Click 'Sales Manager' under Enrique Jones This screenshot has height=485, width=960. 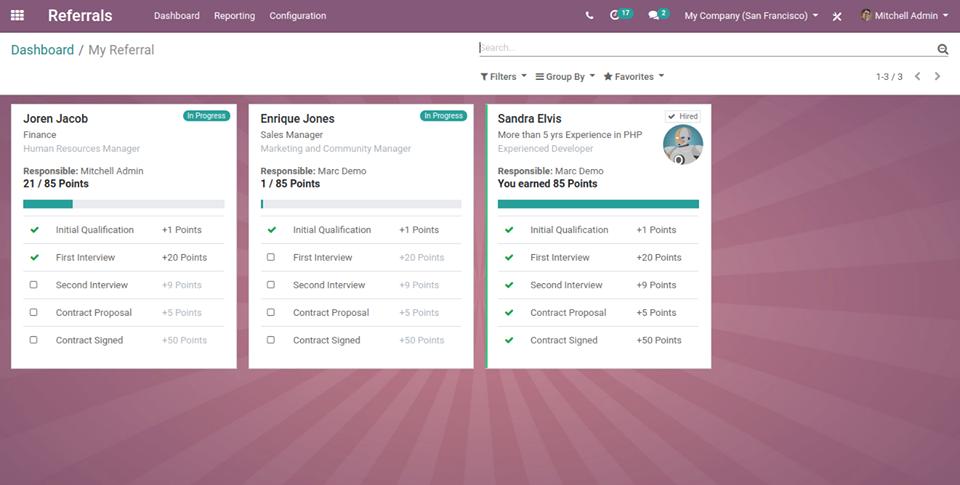click(291, 135)
